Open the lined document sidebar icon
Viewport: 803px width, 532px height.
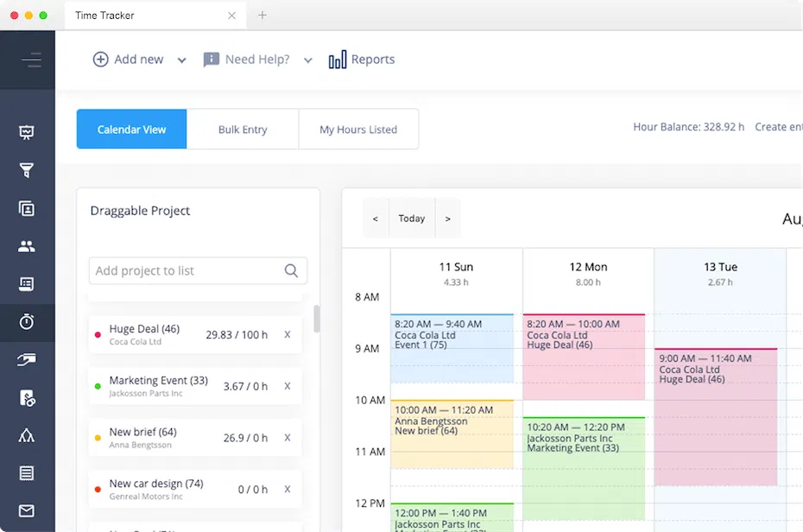click(27, 473)
